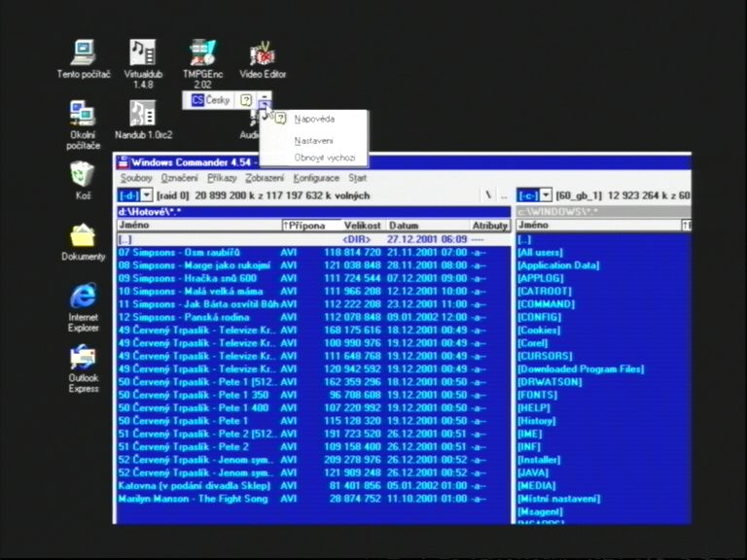The image size is (747, 560).
Task: Click the language bar help question-mark icon
Action: point(246,100)
